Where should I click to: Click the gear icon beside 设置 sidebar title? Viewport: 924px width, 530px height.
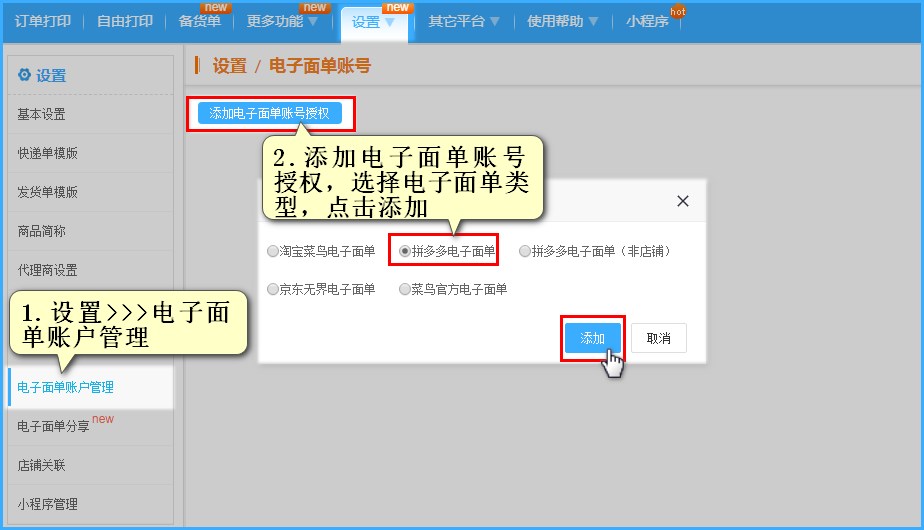click(24, 75)
